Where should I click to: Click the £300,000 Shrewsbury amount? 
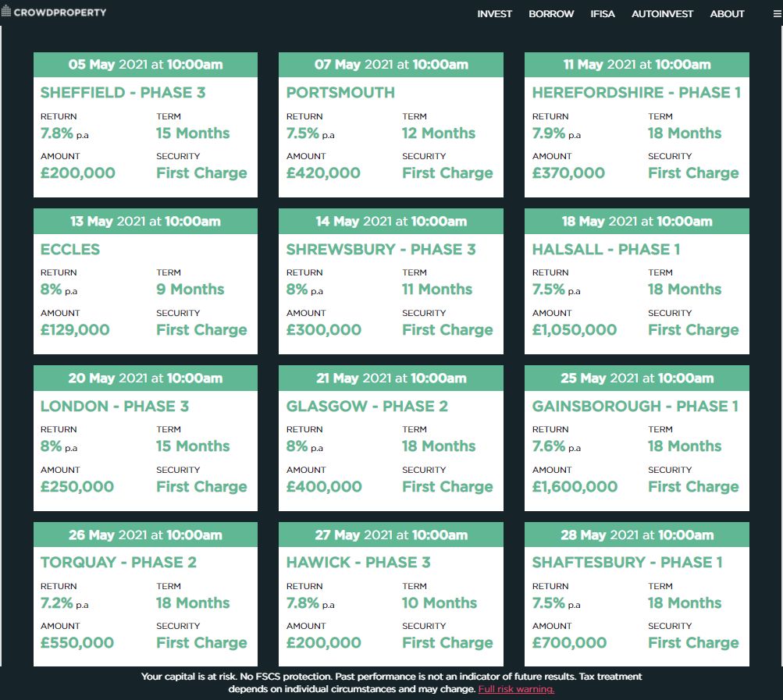pos(324,329)
